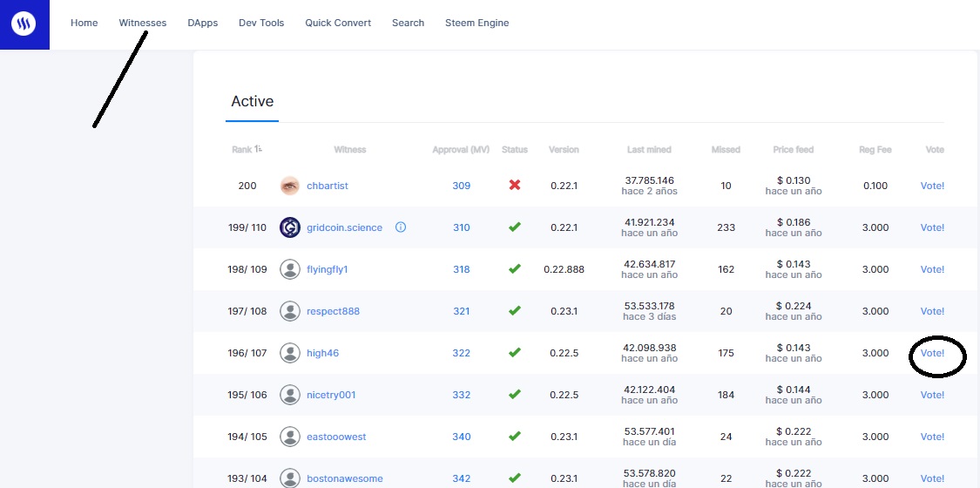This screenshot has width=980, height=488.
Task: Click the Reg Fee column header
Action: [x=875, y=150]
